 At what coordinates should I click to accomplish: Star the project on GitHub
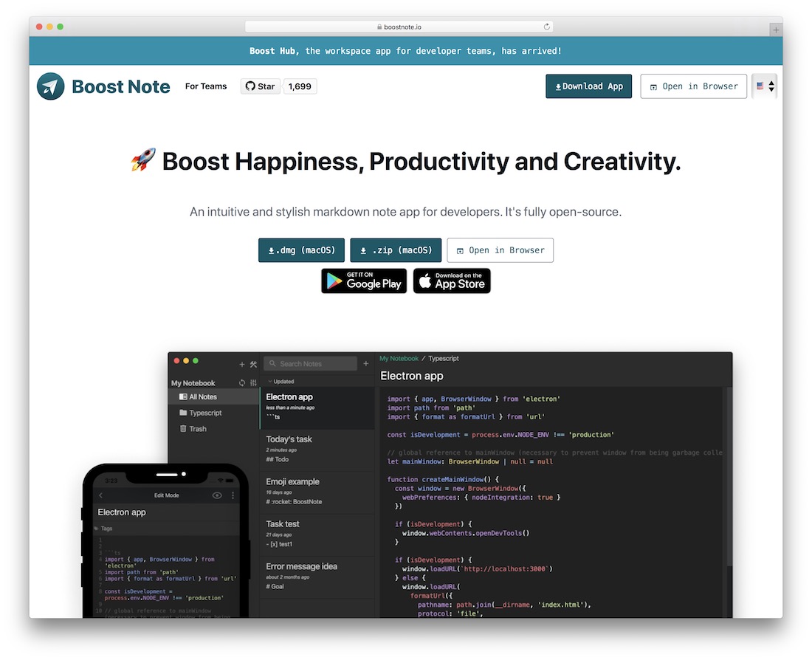coord(260,86)
